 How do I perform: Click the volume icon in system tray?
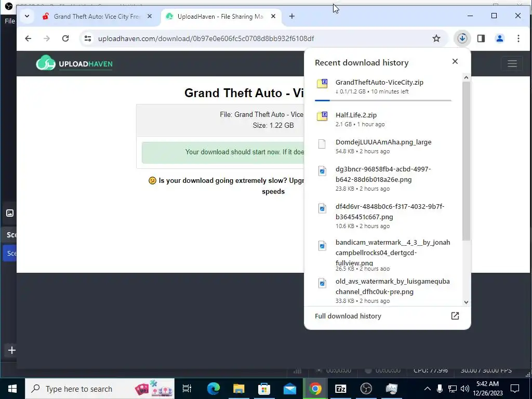pos(465,389)
